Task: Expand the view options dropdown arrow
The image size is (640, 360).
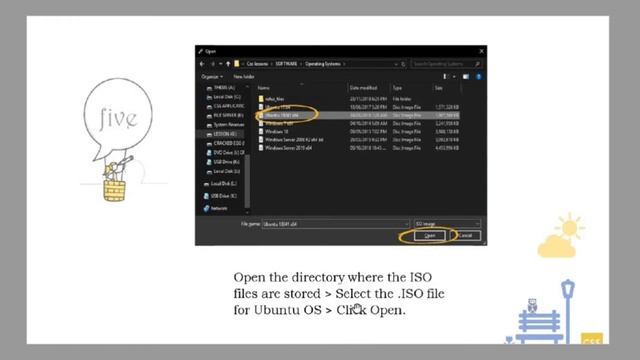Action: 454,77
